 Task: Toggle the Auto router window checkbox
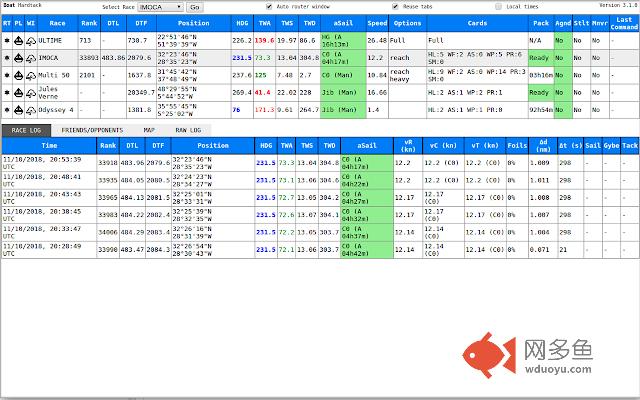[269, 7]
